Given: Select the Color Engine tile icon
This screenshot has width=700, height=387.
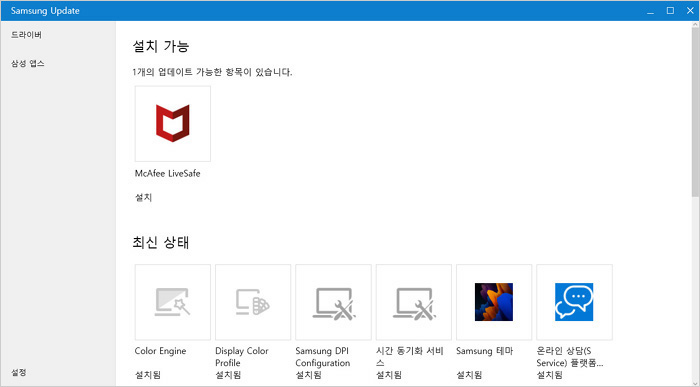Looking at the screenshot, I should [173, 302].
